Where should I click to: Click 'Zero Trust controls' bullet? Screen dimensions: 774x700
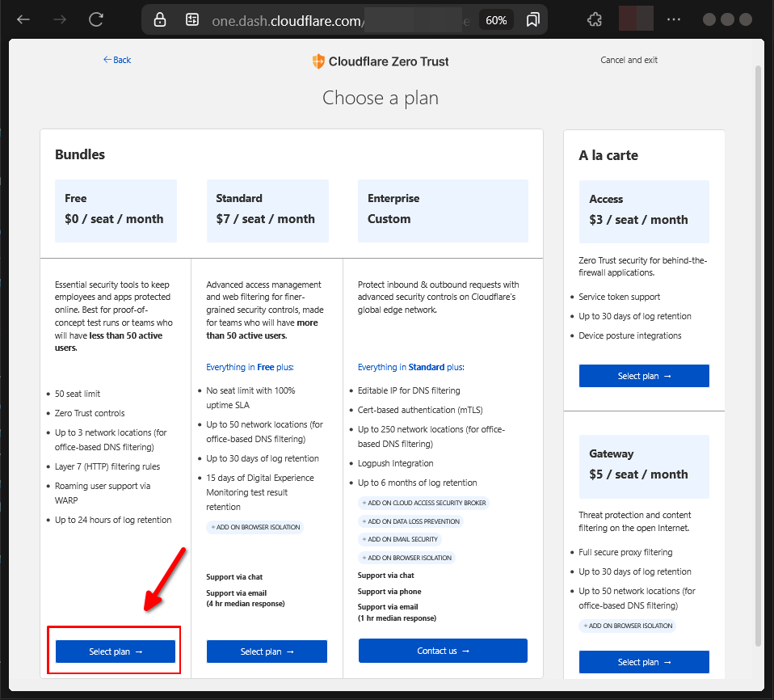point(90,413)
